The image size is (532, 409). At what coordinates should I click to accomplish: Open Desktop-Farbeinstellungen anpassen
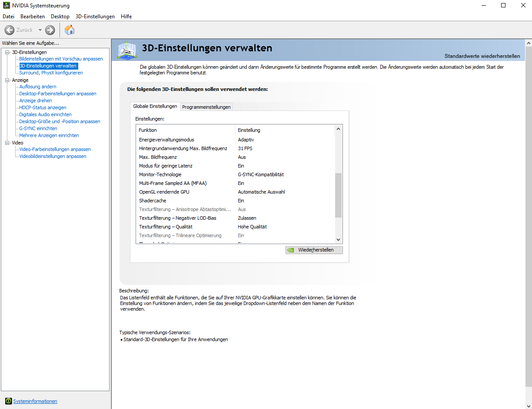pyautogui.click(x=58, y=94)
